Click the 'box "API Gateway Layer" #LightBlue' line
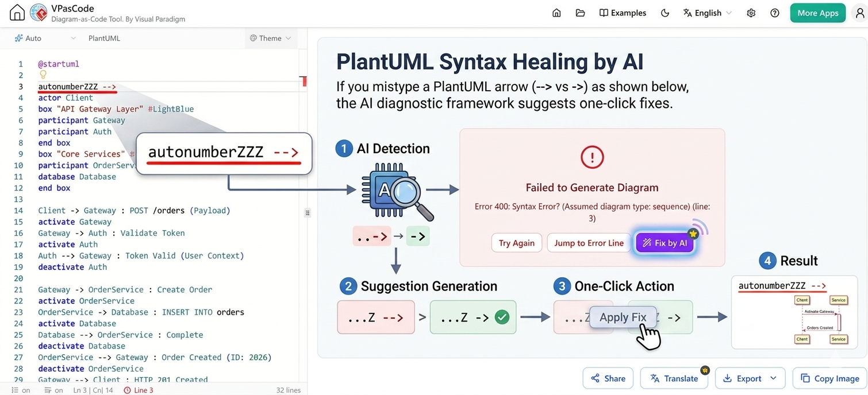Image resolution: width=868 pixels, height=395 pixels. tap(116, 109)
